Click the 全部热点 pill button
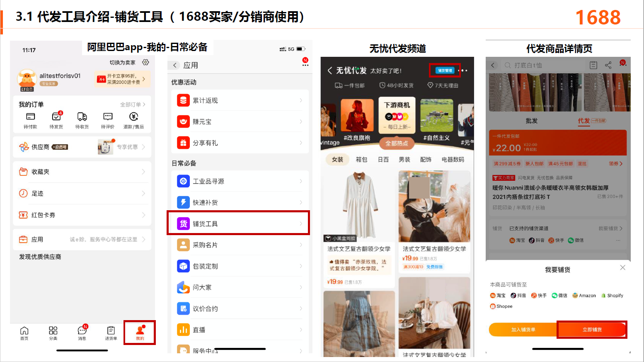This screenshot has height=362, width=644. [x=397, y=143]
